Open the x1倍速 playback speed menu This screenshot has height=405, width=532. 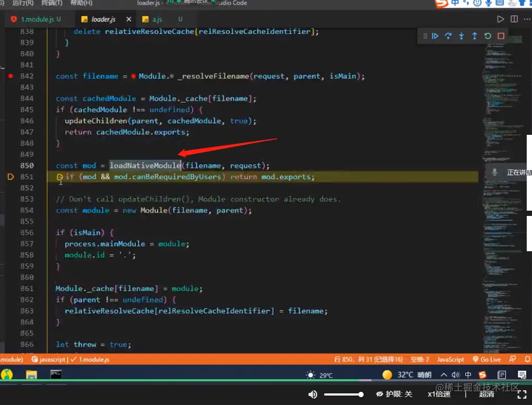coord(439,394)
